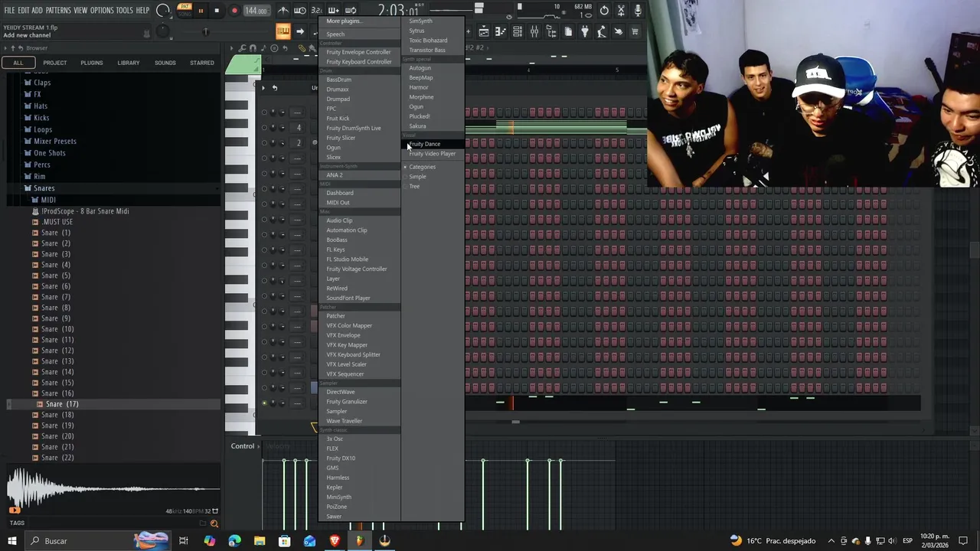This screenshot has width=980, height=551.
Task: Choose FLEX from Synth classic
Action: click(x=332, y=448)
